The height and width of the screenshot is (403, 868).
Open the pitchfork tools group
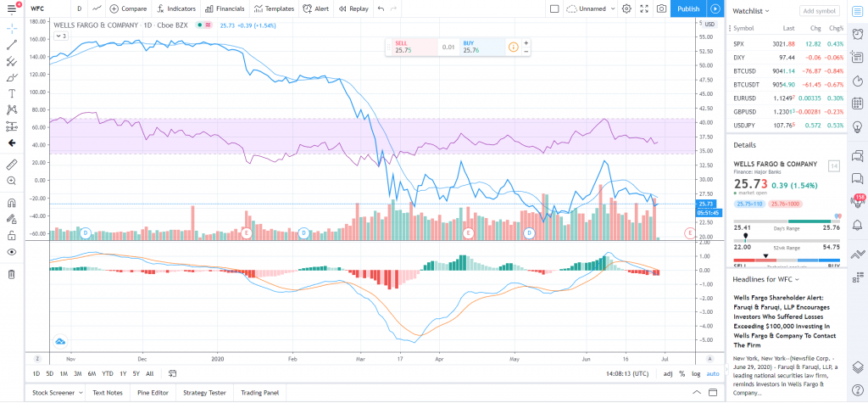point(12,62)
